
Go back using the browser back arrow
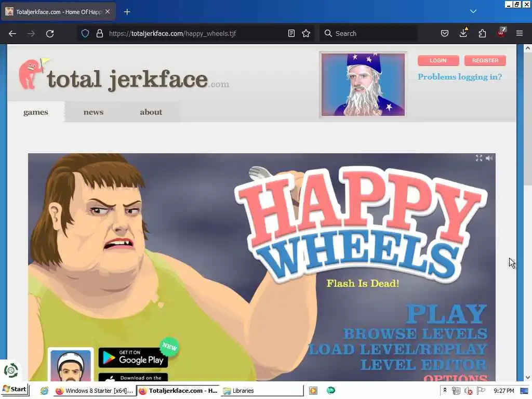[x=12, y=34]
